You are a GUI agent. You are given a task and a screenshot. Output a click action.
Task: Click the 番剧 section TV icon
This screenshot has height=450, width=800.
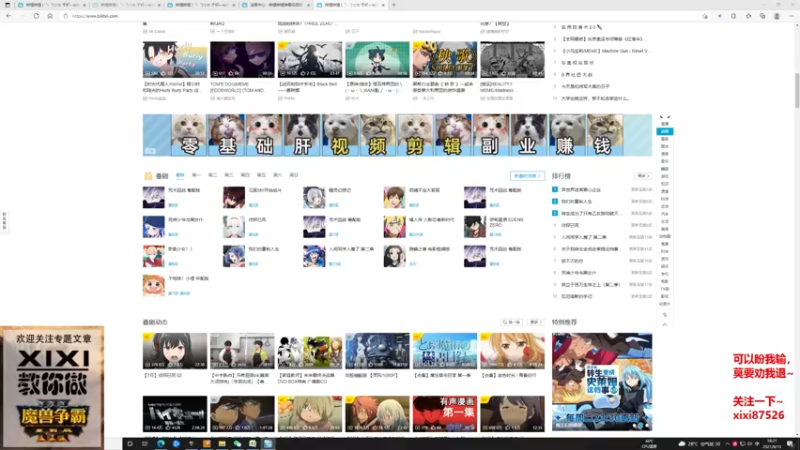pos(148,176)
